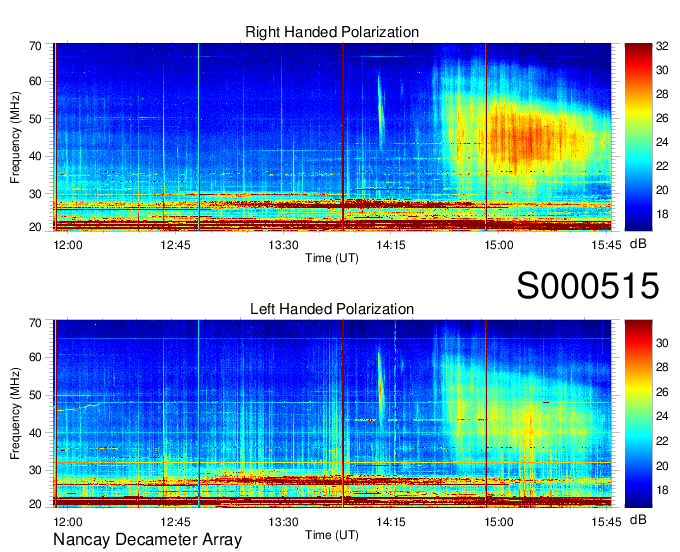680x552 pixels.
Task: Click the "30" value on the Right Handed color bar
Action: pos(662,70)
